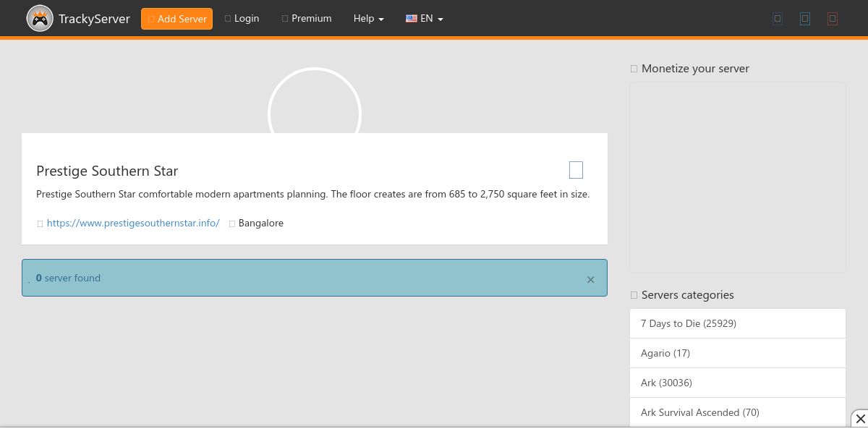Click the red social icon in navbar

(x=833, y=19)
